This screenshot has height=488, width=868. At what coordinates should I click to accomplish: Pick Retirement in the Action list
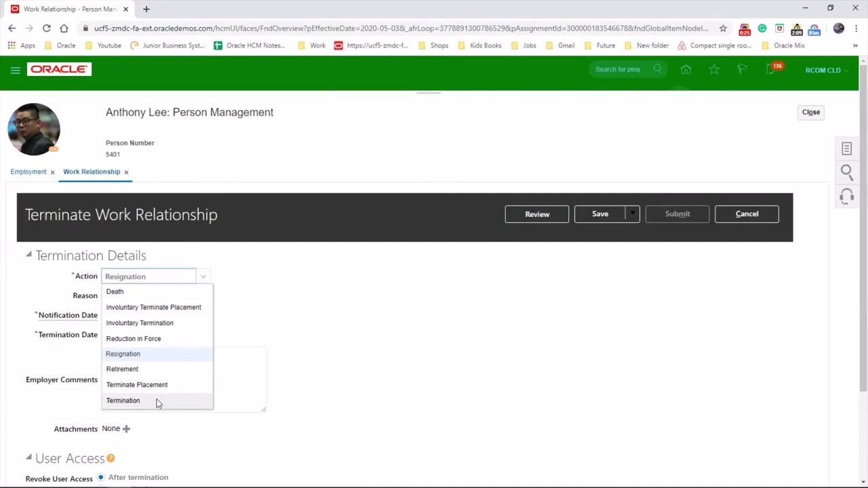[x=157, y=369]
